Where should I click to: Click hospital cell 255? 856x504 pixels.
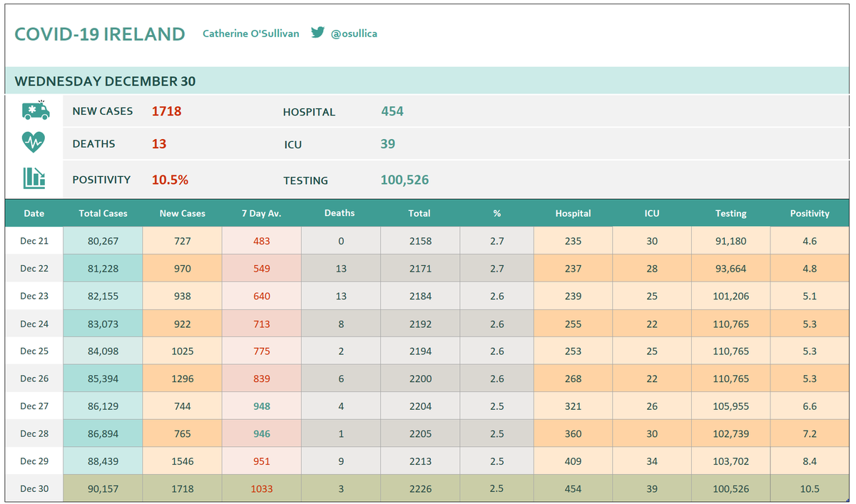(573, 324)
